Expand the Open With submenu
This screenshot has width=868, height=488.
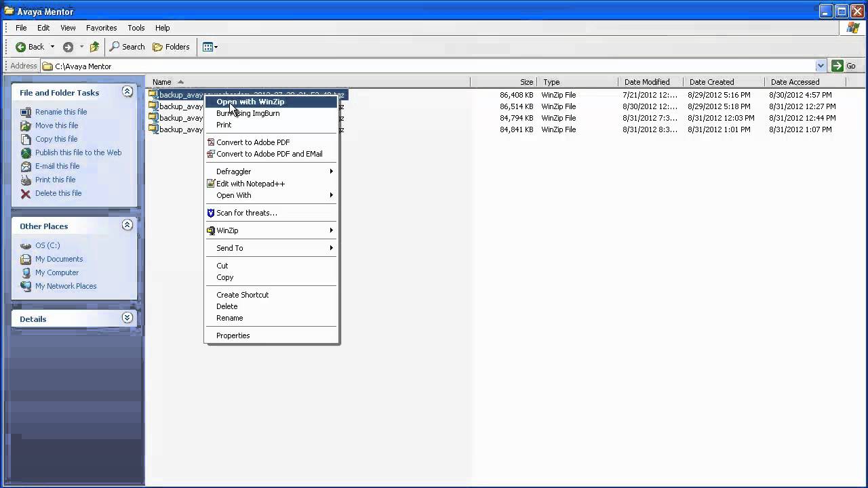coord(271,195)
